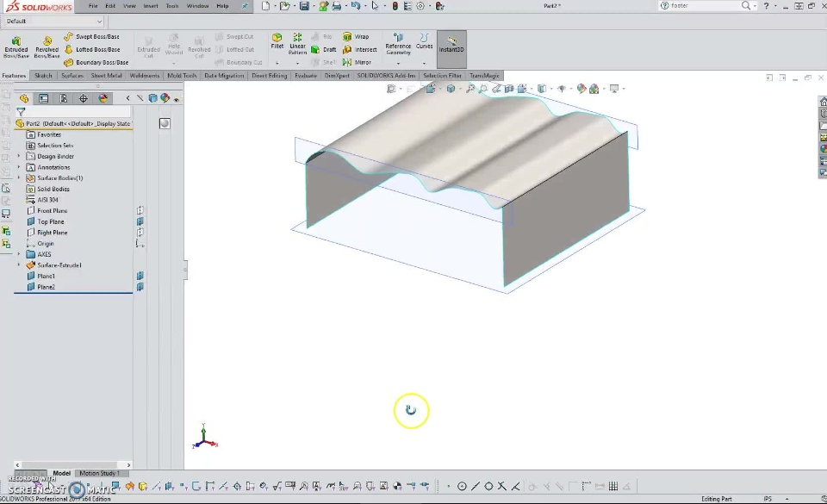Image resolution: width=827 pixels, height=504 pixels.
Task: Open the Fillet dropdown arrow
Action: click(277, 63)
